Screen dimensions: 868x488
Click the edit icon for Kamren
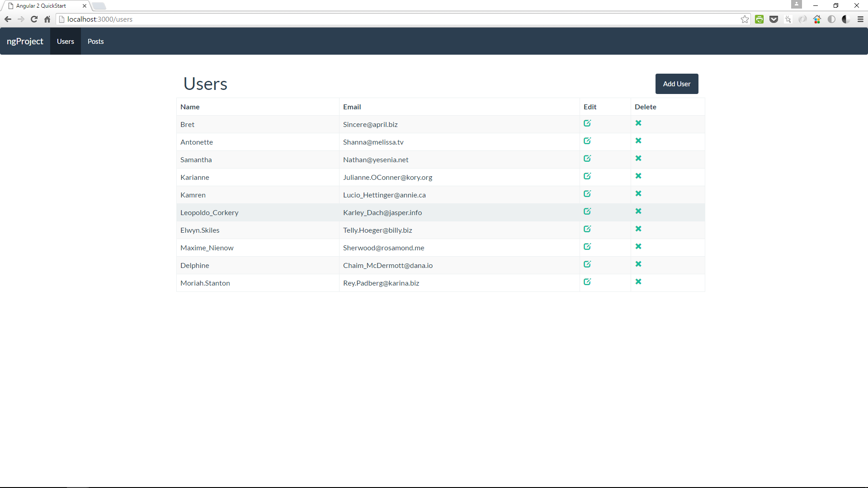pos(587,193)
